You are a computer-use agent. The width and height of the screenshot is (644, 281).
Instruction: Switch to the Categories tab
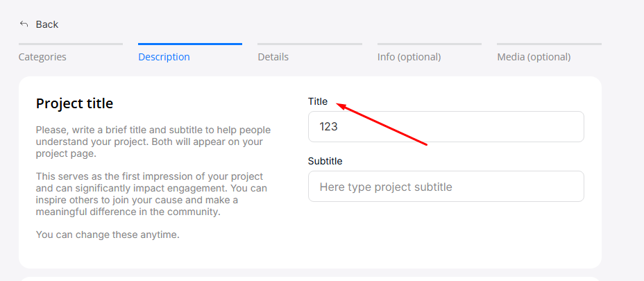tap(42, 57)
